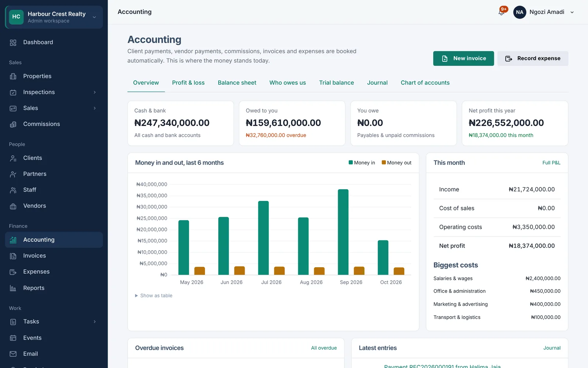The width and height of the screenshot is (588, 368).
Task: Click the Operating costs row
Action: (x=497, y=227)
